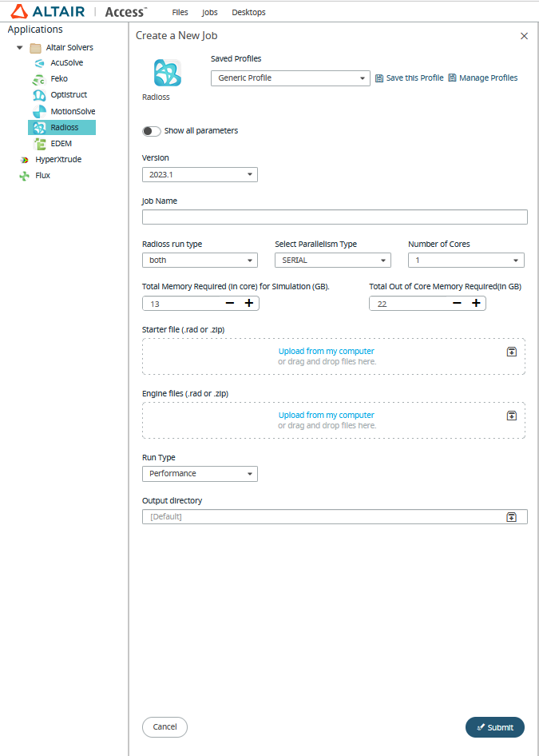Image resolution: width=539 pixels, height=756 pixels.
Task: Submit the new job
Action: [494, 727]
